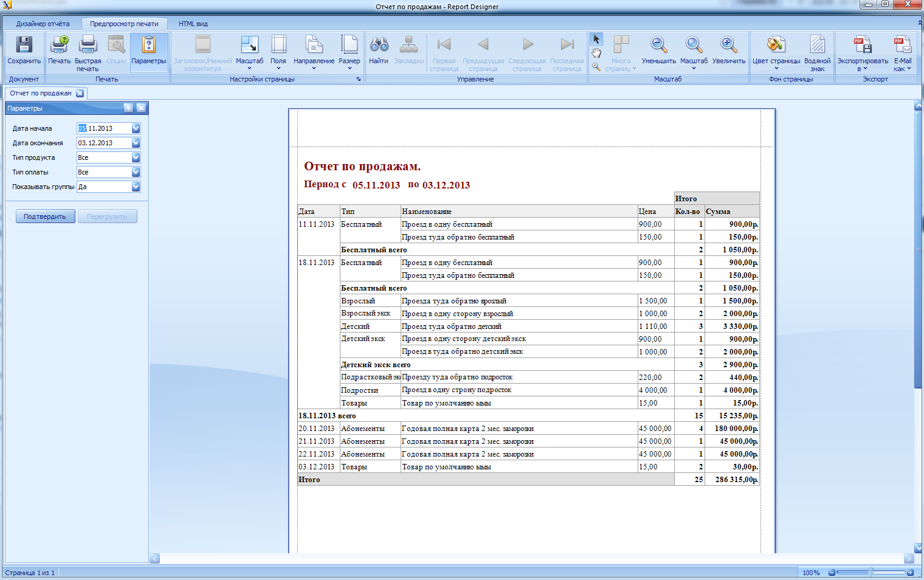Click the Print (Печать) icon
The height and width of the screenshot is (580, 924).
tap(59, 46)
